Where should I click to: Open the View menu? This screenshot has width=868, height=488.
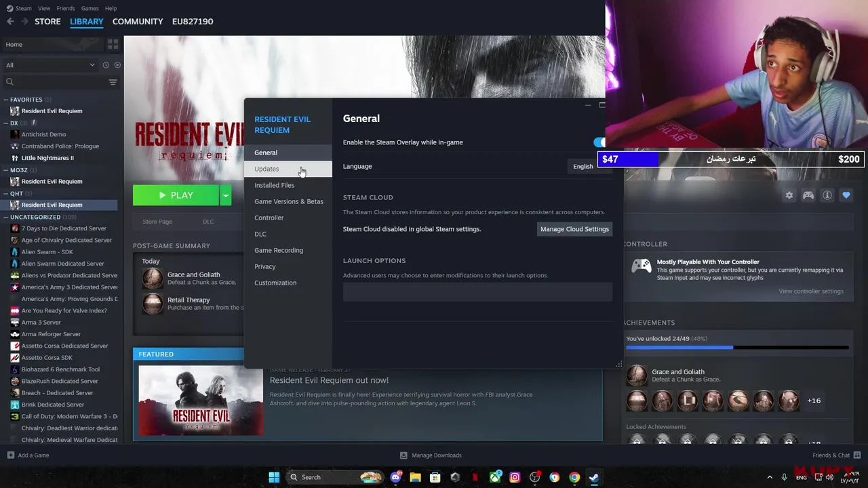[x=44, y=8]
